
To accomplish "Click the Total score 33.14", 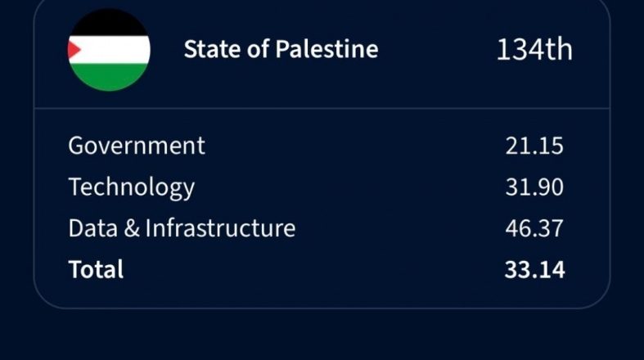I will click(x=534, y=269).
